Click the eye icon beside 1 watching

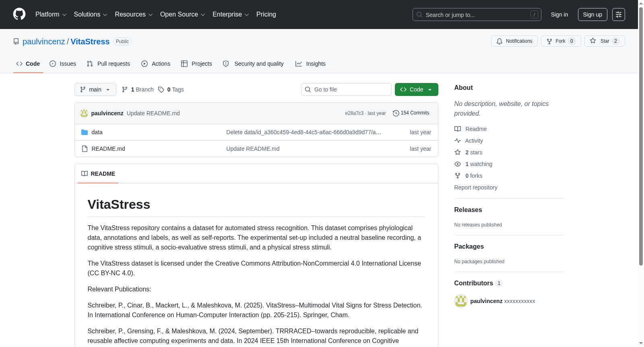tap(458, 164)
